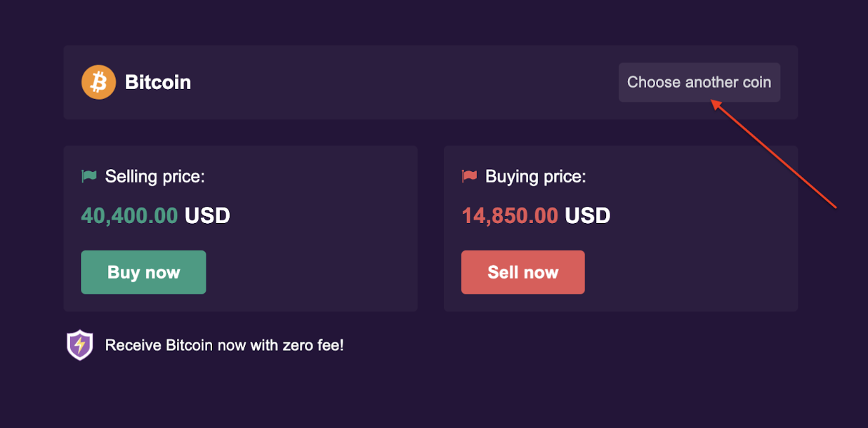
Task: Toggle the zero-fee Bitcoin offer message
Action: coord(224,345)
